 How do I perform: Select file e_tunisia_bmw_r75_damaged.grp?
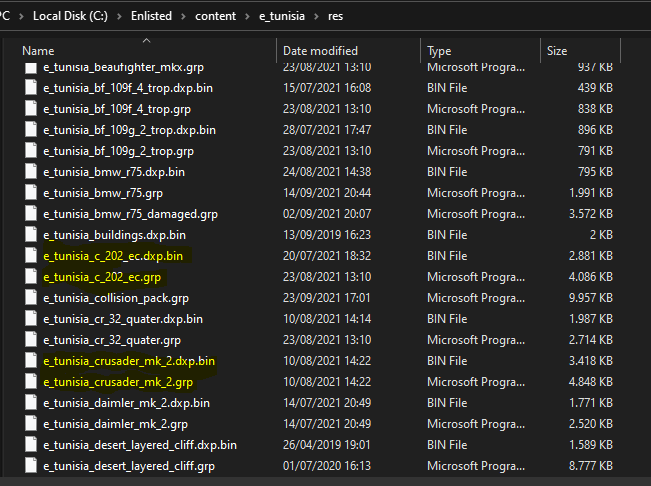130,214
